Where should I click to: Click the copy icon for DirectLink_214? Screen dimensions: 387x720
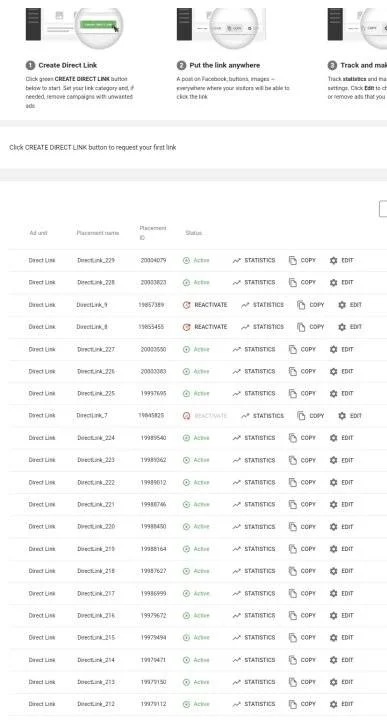pyautogui.click(x=292, y=660)
